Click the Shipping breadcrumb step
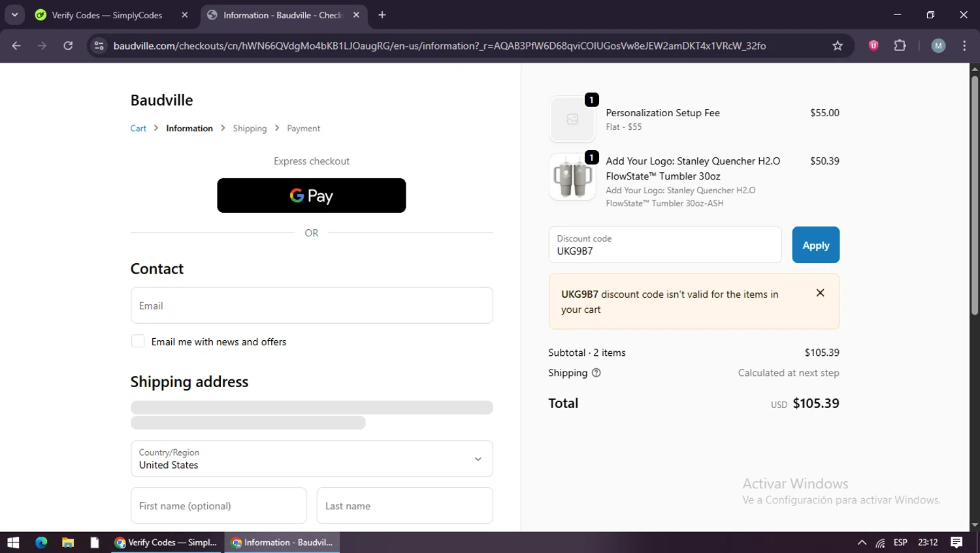980x553 pixels. pos(250,129)
